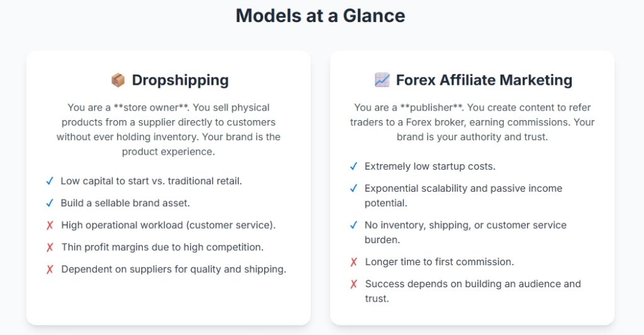Click red X beside Thin profit margins
Image resolution: width=644 pixels, height=335 pixels.
point(50,247)
